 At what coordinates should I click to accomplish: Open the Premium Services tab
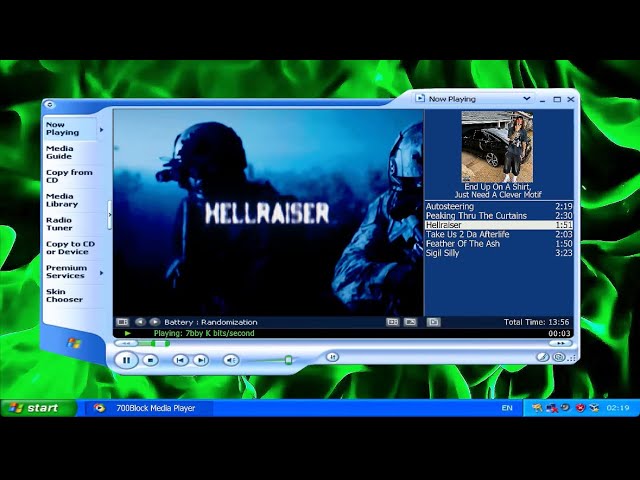click(x=69, y=272)
